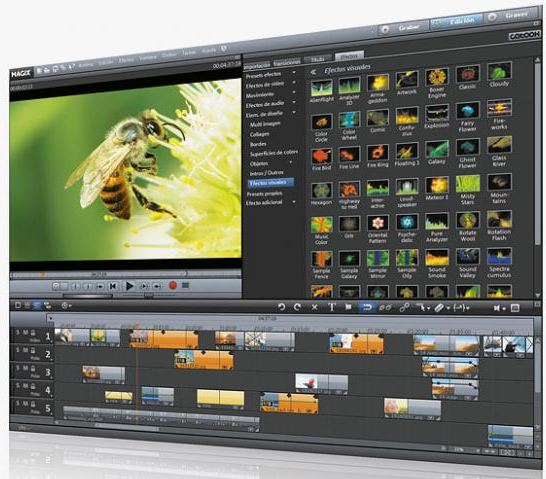The image size is (546, 479).
Task: Click the redo arrow in timeline toolbar
Action: (297, 307)
